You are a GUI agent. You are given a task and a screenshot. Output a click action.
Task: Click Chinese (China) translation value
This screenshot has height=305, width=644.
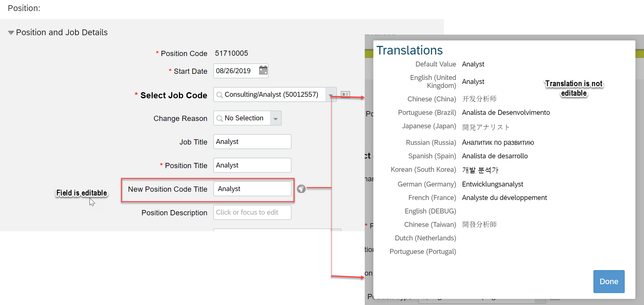click(x=479, y=99)
